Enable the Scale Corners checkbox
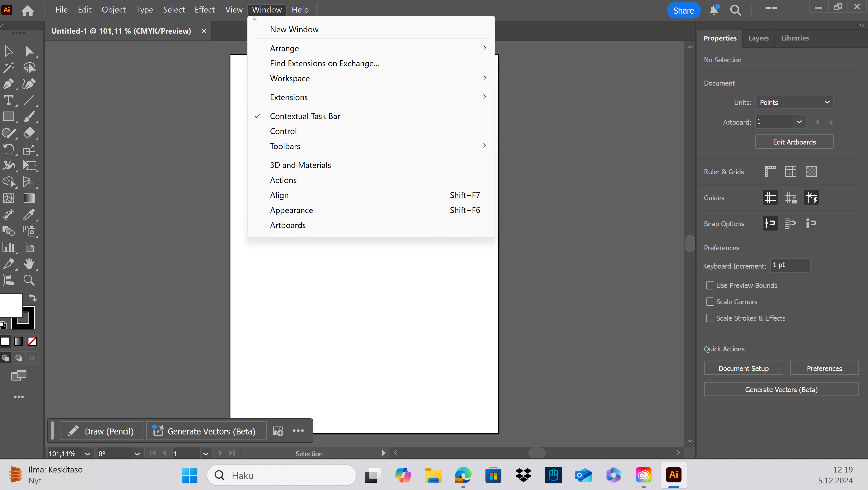 pos(710,301)
